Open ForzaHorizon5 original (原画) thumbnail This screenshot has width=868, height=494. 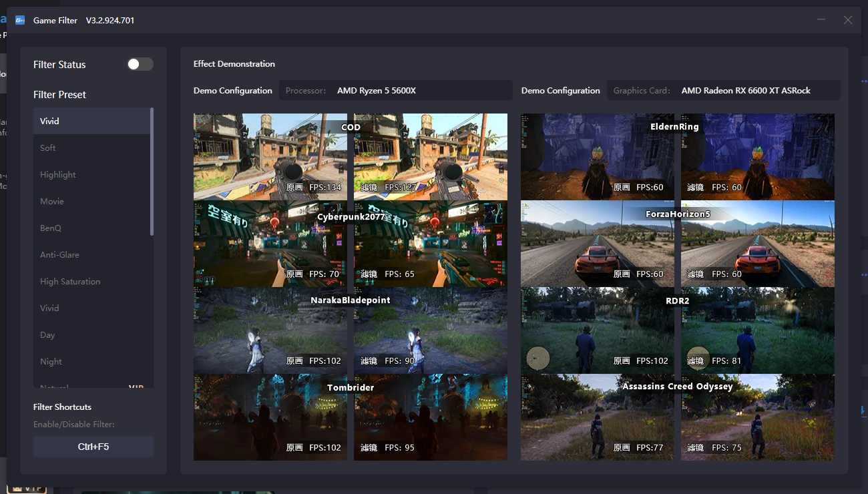[x=598, y=244]
